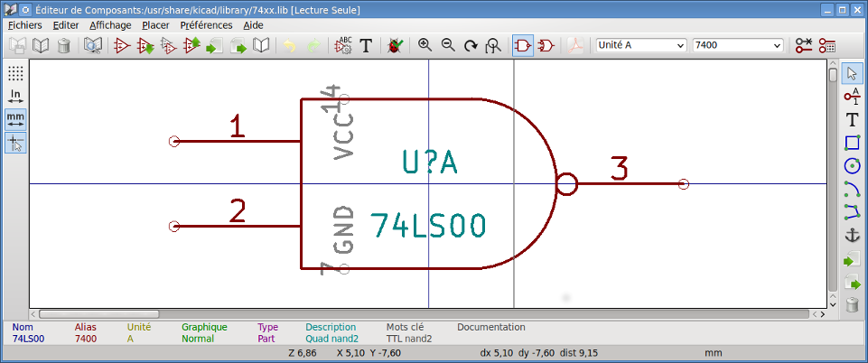Click the Quad nand2 description text

pyautogui.click(x=331, y=339)
